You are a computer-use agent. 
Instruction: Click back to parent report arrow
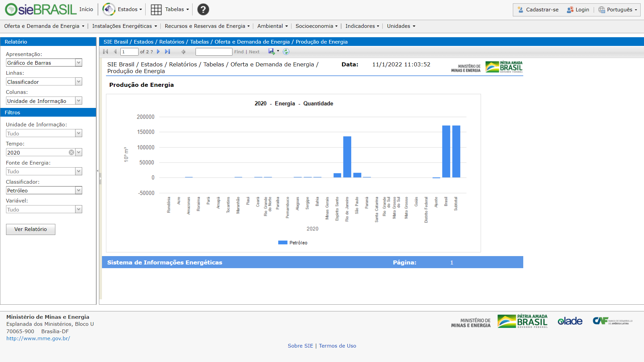183,52
